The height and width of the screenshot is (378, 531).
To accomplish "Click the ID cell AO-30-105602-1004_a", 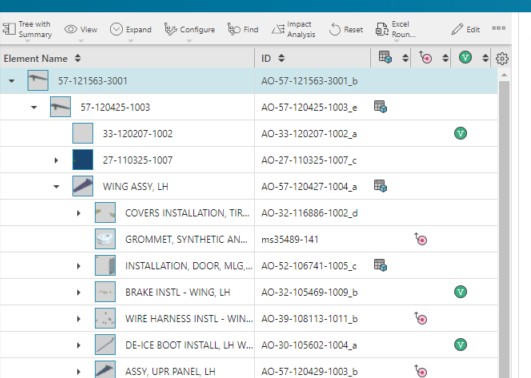I will coord(309,345).
